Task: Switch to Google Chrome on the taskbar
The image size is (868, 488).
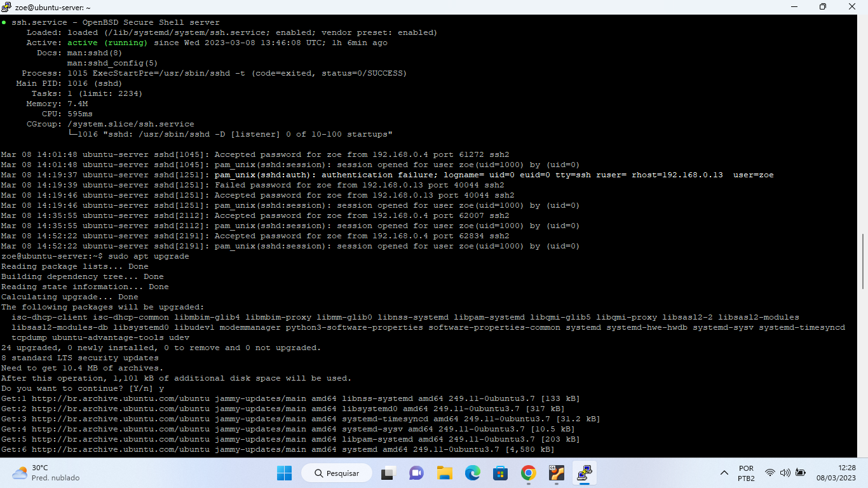Action: coord(528,473)
